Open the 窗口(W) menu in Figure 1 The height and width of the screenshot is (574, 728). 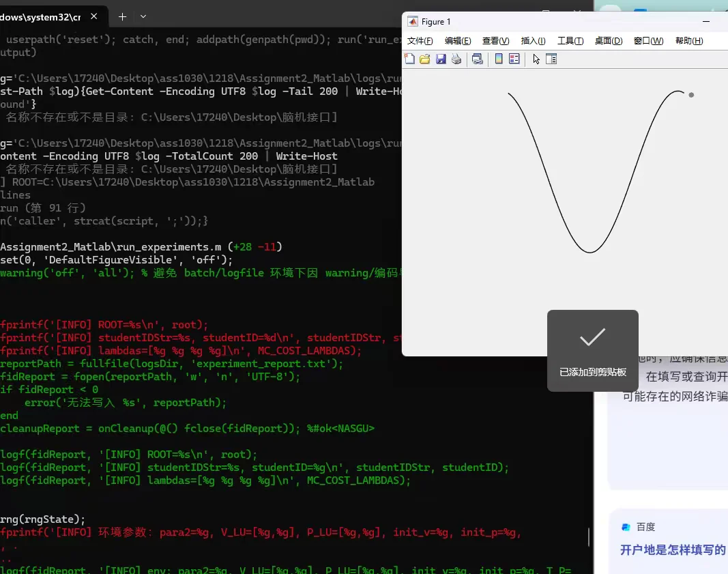point(648,41)
